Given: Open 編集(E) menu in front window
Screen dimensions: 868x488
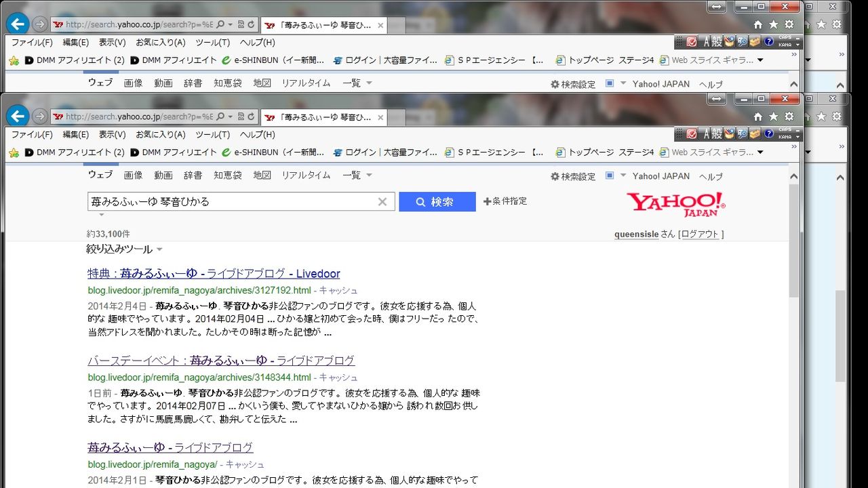Looking at the screenshot, I should point(76,135).
